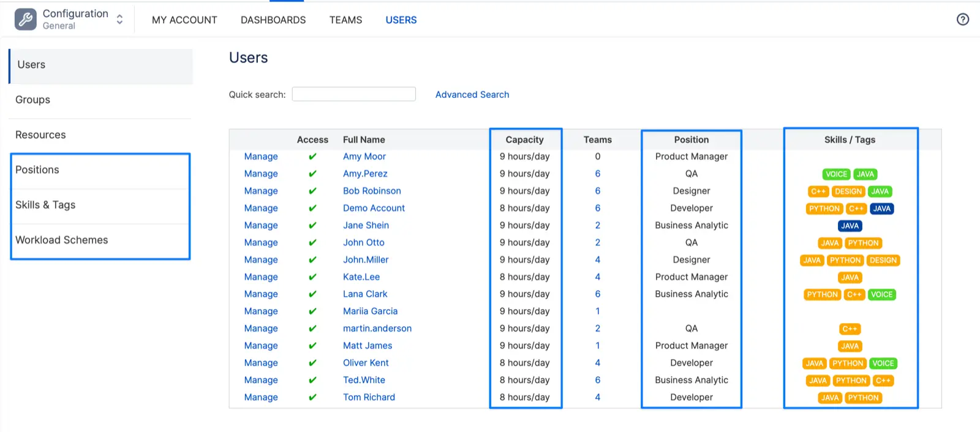Click the Configuration wrench icon
The height and width of the screenshot is (432, 980).
26,20
